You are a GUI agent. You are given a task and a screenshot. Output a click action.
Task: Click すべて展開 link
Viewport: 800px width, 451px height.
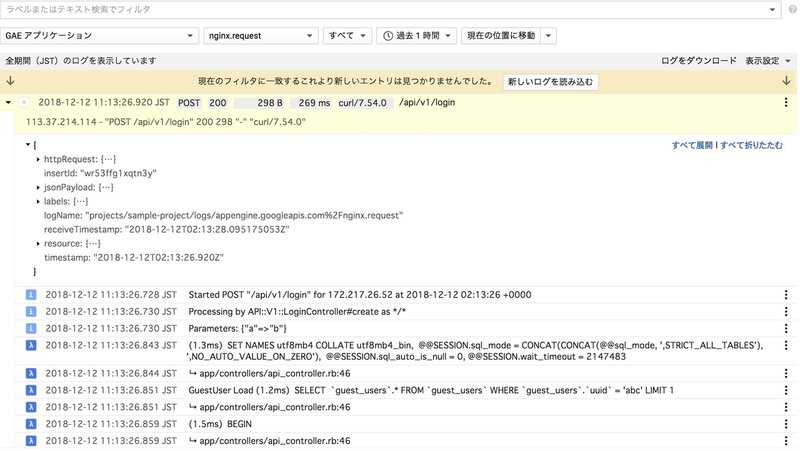pyautogui.click(x=692, y=145)
